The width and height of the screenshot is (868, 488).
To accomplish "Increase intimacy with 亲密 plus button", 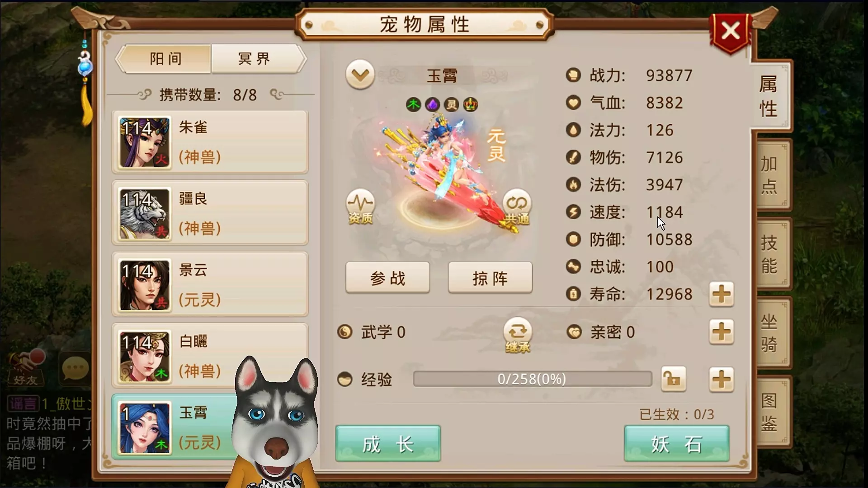I will point(721,332).
